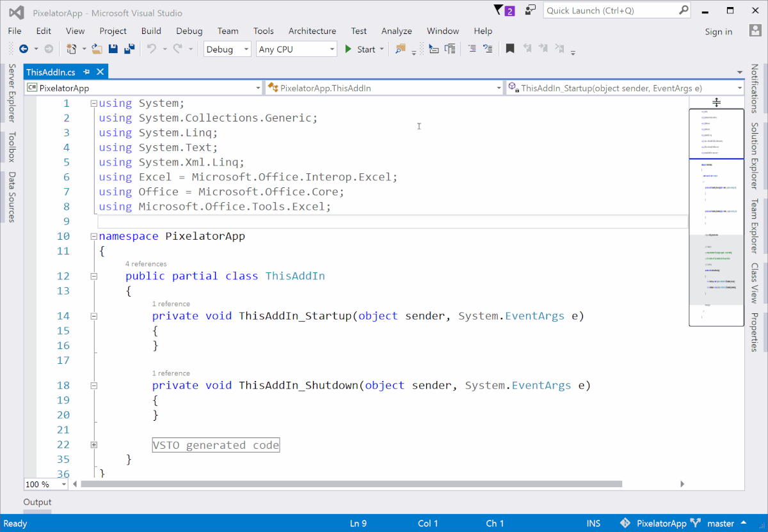This screenshot has width=768, height=532.
Task: Open the Navigate Backward history dropdown arrow
Action: click(x=36, y=49)
